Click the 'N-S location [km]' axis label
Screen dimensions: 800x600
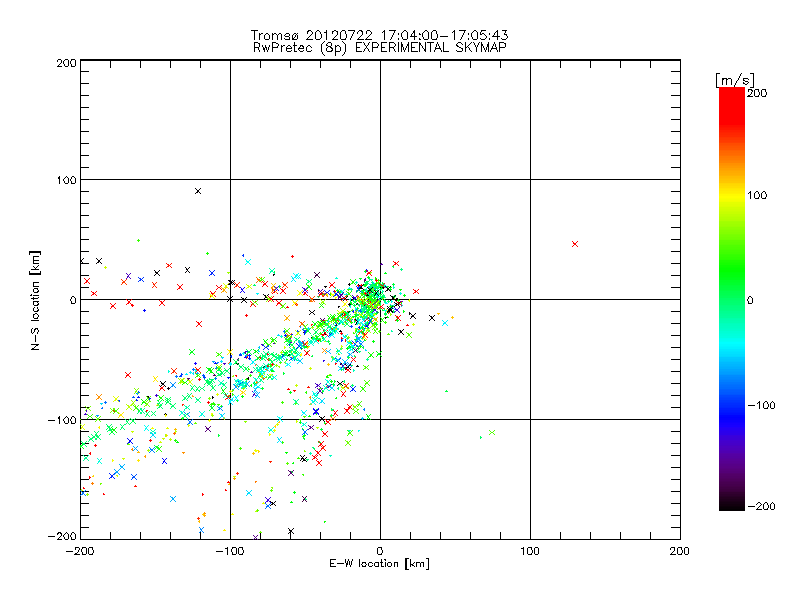(x=35, y=301)
